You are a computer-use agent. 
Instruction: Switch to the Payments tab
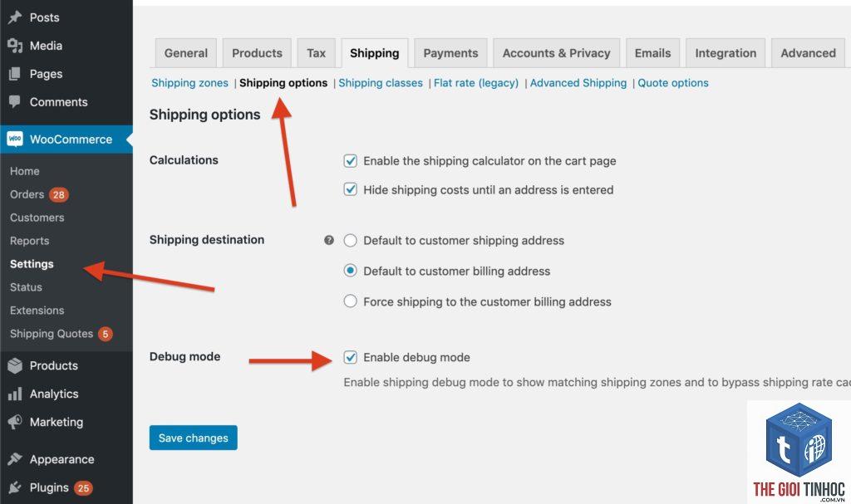(x=450, y=53)
